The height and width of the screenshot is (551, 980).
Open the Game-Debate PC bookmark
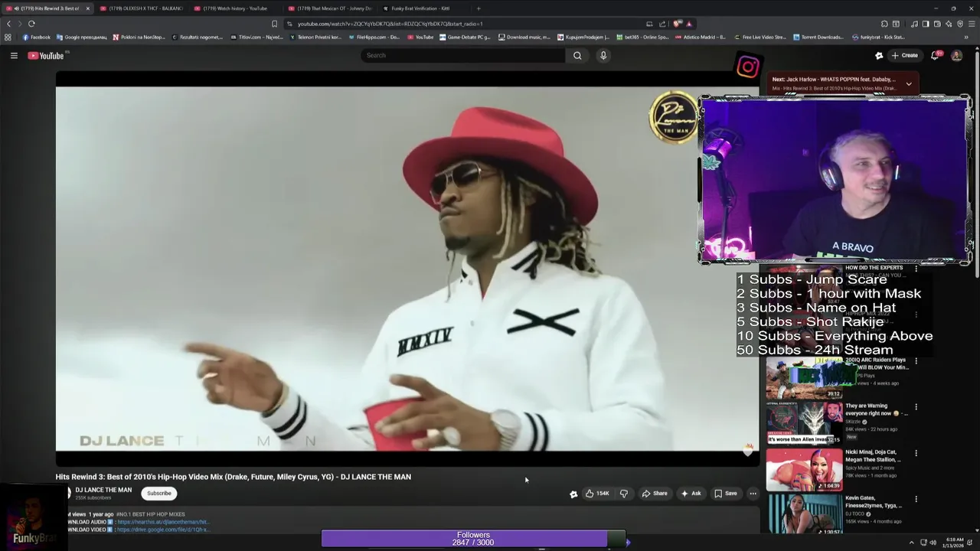click(x=465, y=37)
